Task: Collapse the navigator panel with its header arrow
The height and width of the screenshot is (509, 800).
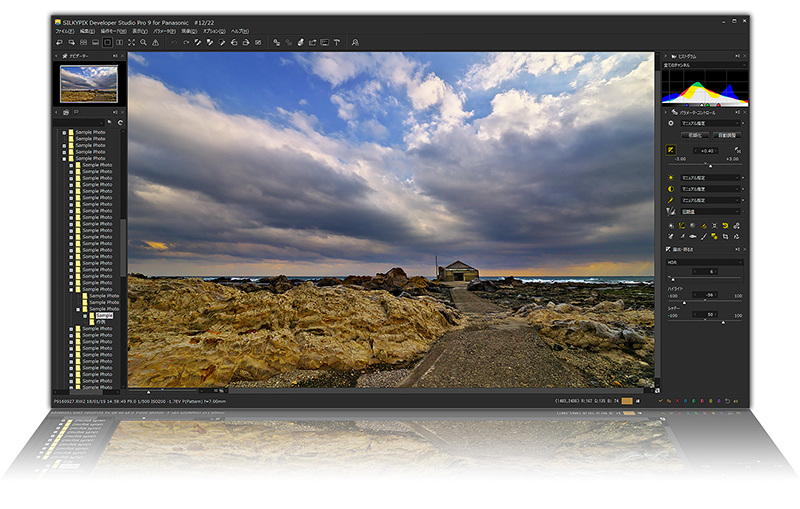Action: click(56, 56)
